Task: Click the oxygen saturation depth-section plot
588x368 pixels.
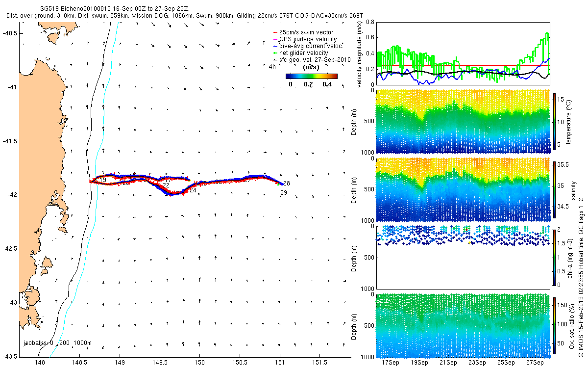Action: click(x=463, y=325)
